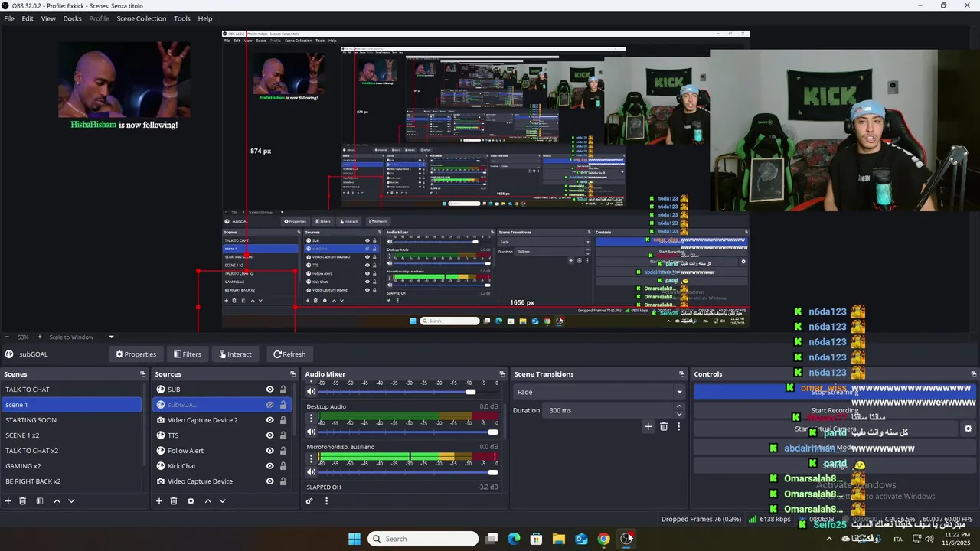Mute Desktop Audio speaker icon

tap(312, 432)
